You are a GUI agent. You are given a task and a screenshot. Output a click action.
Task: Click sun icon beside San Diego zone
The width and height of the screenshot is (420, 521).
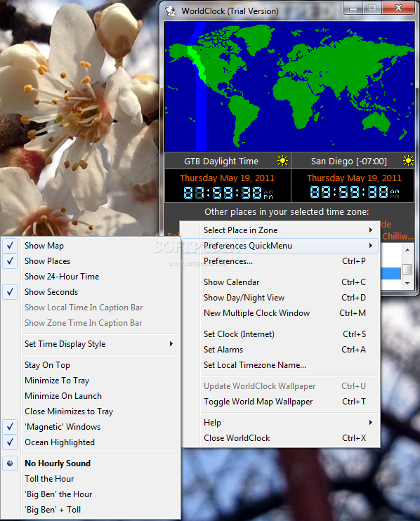408,161
